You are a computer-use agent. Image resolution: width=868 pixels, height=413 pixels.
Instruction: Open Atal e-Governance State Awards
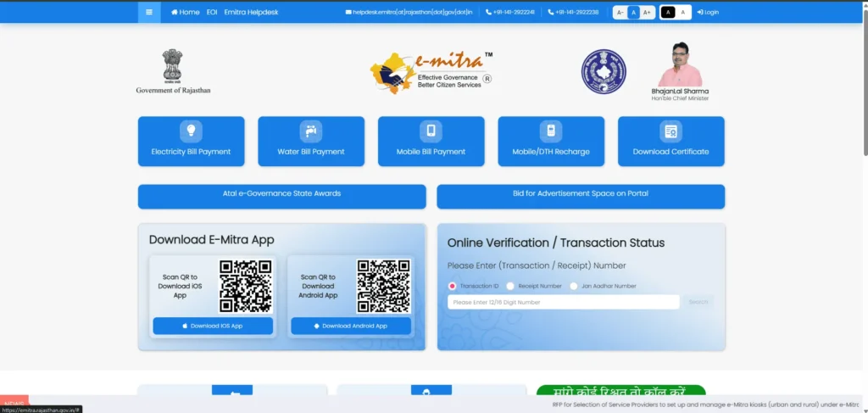[281, 197]
